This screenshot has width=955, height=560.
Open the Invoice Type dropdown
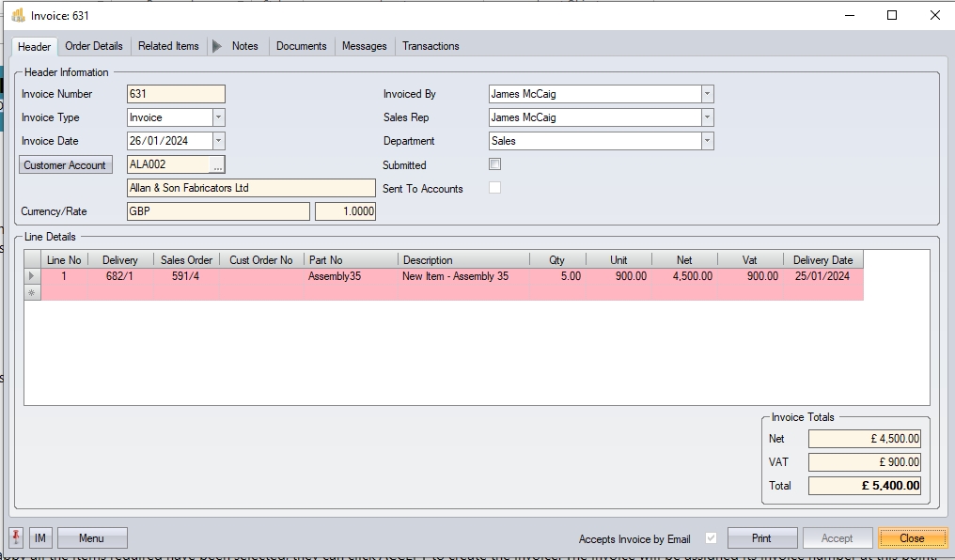pyautogui.click(x=218, y=117)
